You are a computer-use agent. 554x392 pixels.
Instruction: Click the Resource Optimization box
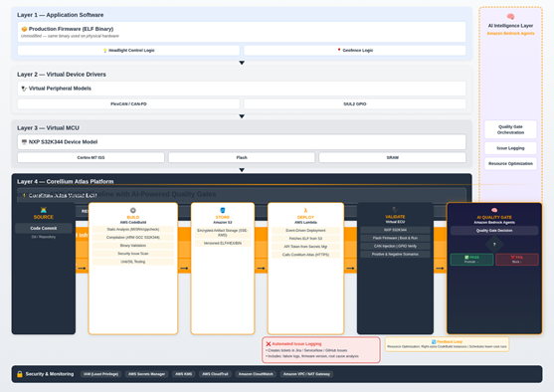510,163
